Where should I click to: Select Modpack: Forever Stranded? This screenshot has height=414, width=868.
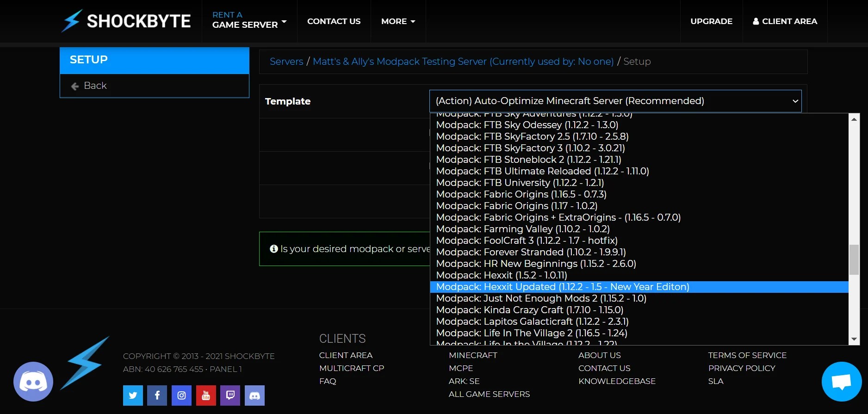tap(639, 252)
